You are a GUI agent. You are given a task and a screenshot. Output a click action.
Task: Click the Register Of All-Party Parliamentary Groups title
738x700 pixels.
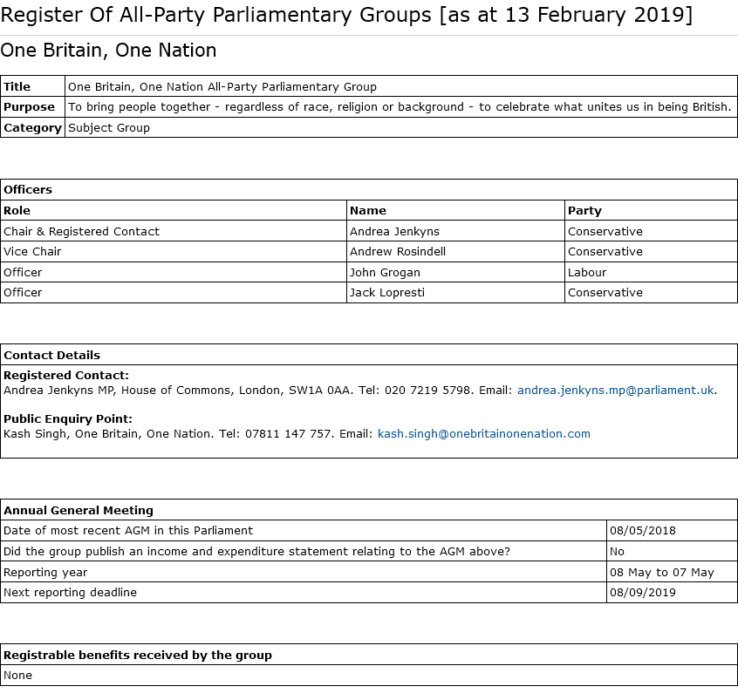pos(346,15)
